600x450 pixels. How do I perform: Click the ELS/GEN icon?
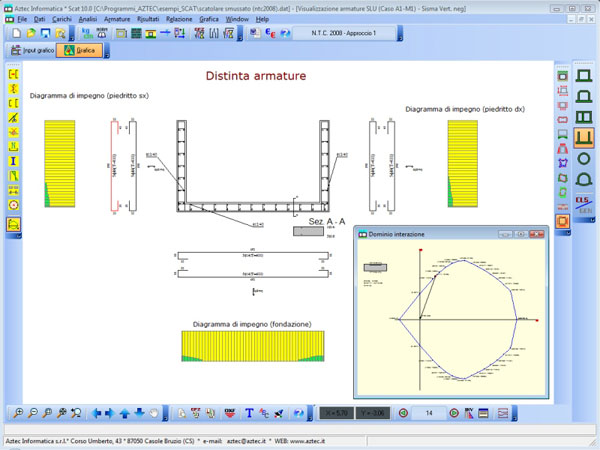click(584, 204)
